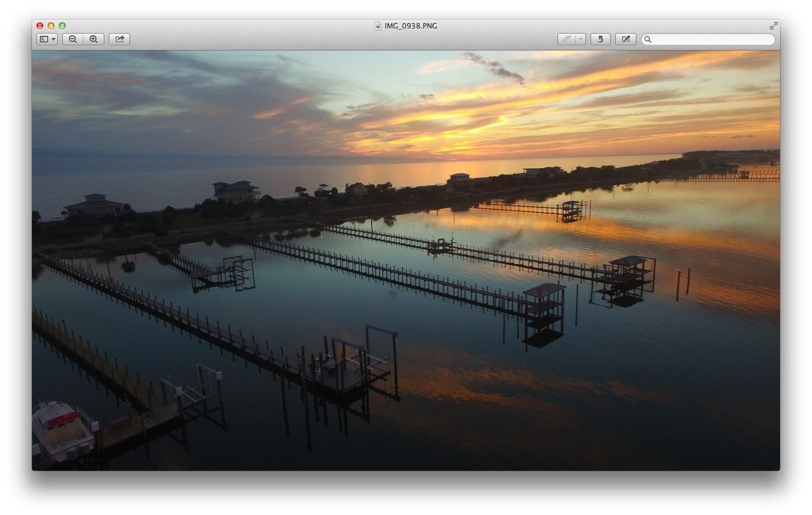Enter full screen via the arrows icon
The height and width of the screenshot is (515, 812).
(x=774, y=26)
